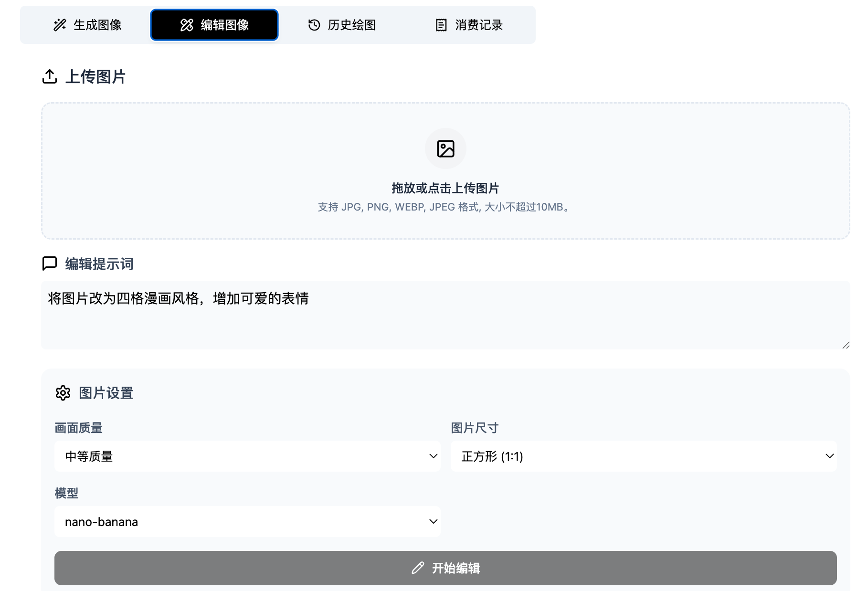
Task: Click the speech bubble icon beside 编辑提示词
Action: point(50,264)
